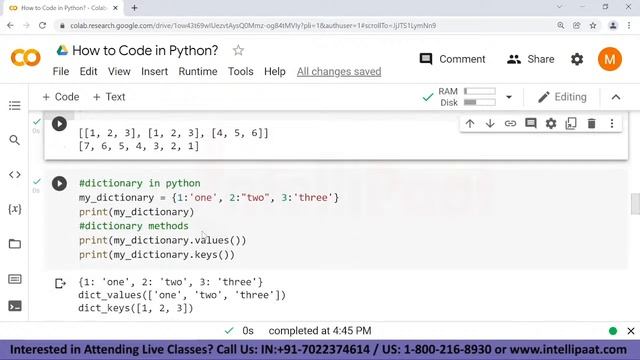Open cell editor settings gear icon
This screenshot has width=640, height=360.
tap(551, 123)
